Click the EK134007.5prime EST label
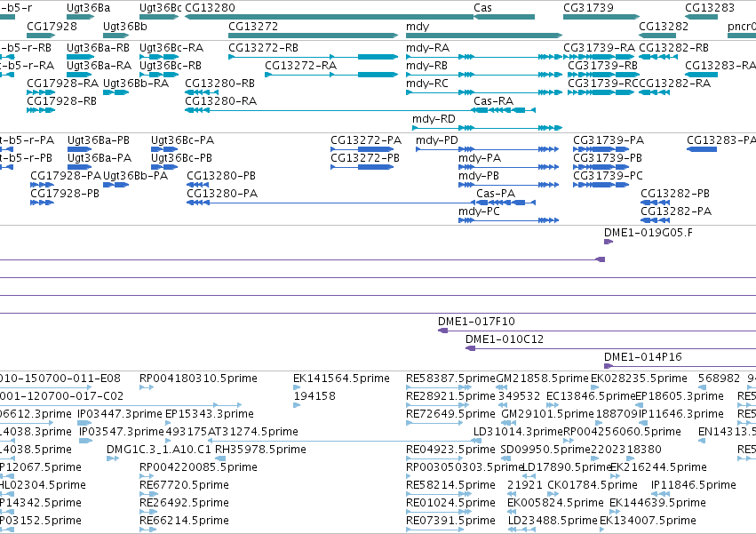Image resolution: width=756 pixels, height=534 pixels. coord(648,521)
